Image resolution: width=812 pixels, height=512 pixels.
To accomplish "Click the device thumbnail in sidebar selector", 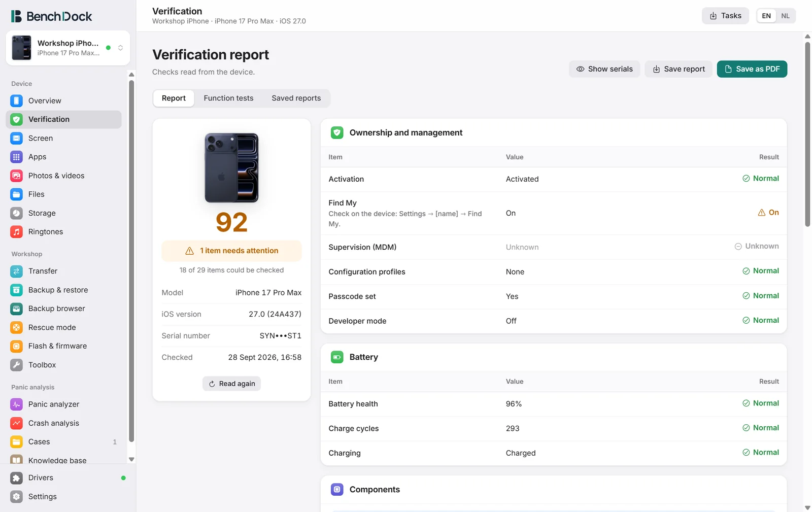I will [x=21, y=48].
